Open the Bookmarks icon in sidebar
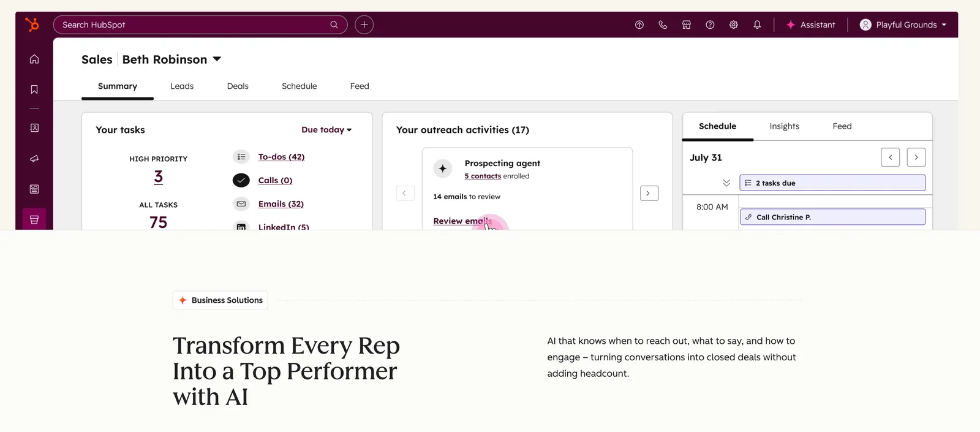This screenshot has width=980, height=432. tap(34, 89)
